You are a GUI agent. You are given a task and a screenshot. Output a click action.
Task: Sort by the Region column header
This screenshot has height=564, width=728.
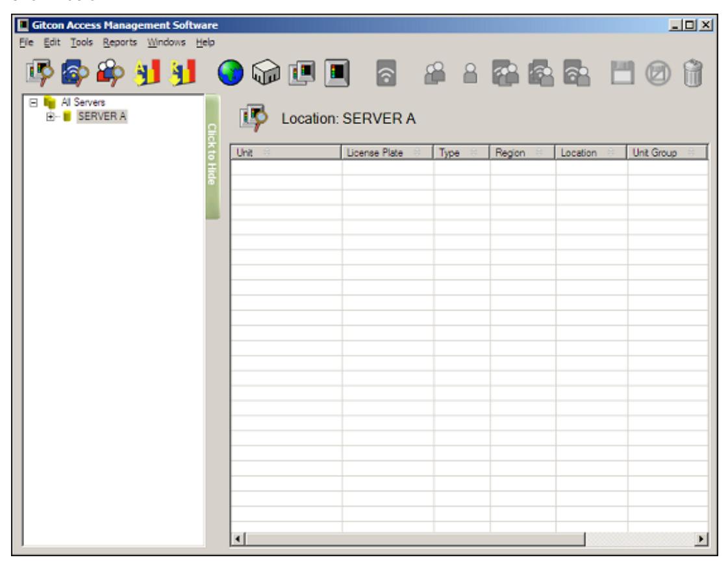click(522, 153)
